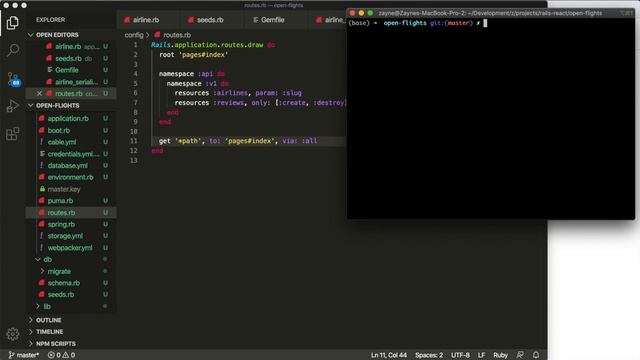
Task: Select airline.rb in Open Editors list
Action: coord(71,47)
